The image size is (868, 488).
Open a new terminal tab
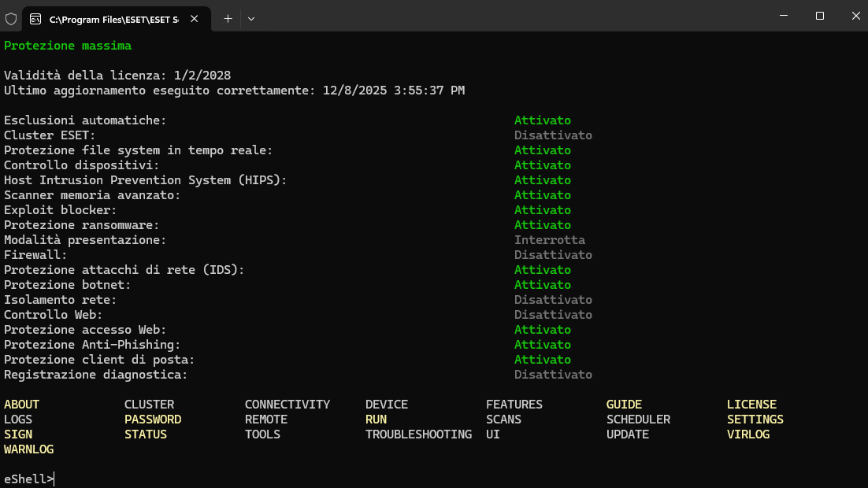click(228, 17)
